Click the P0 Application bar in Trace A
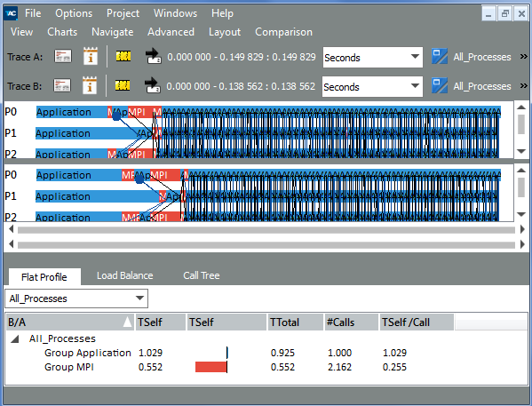The image size is (532, 406). [x=72, y=112]
